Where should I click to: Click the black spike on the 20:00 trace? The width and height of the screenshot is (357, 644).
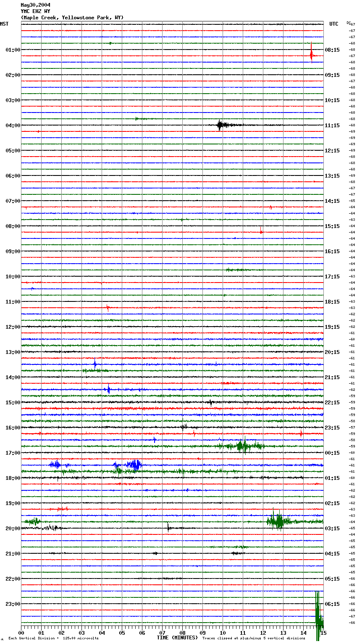[x=168, y=527]
